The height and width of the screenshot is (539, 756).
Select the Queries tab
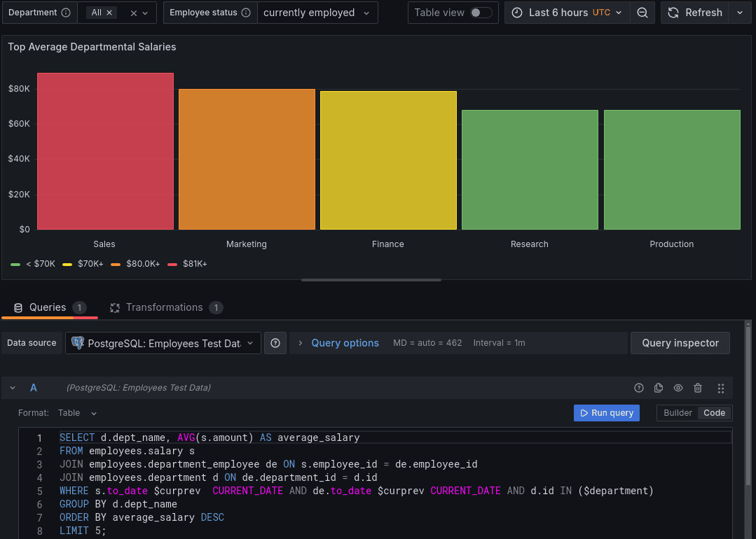(48, 307)
